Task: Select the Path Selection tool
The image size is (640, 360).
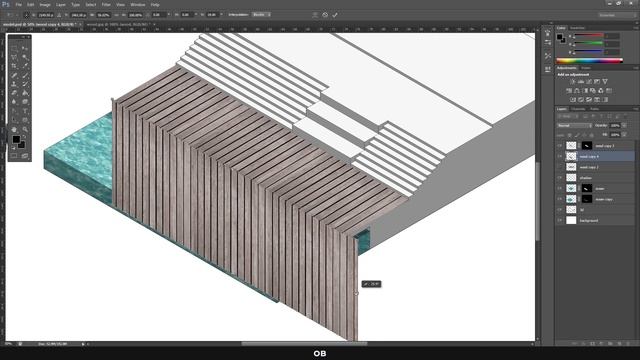Action: coord(14,120)
